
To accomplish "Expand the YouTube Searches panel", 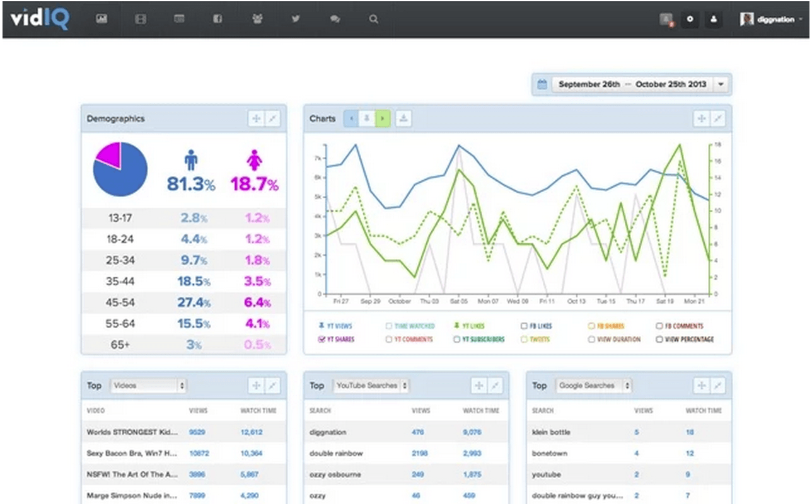I will [495, 386].
